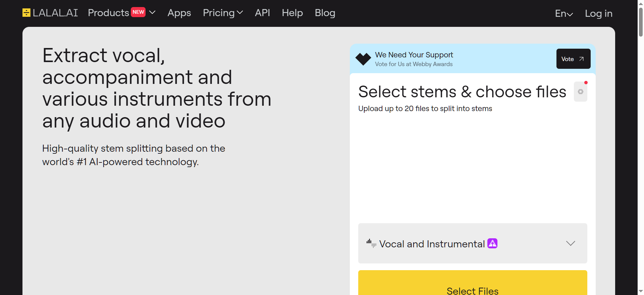This screenshot has height=295, width=644.
Task: Open the API menu item
Action: click(x=262, y=13)
